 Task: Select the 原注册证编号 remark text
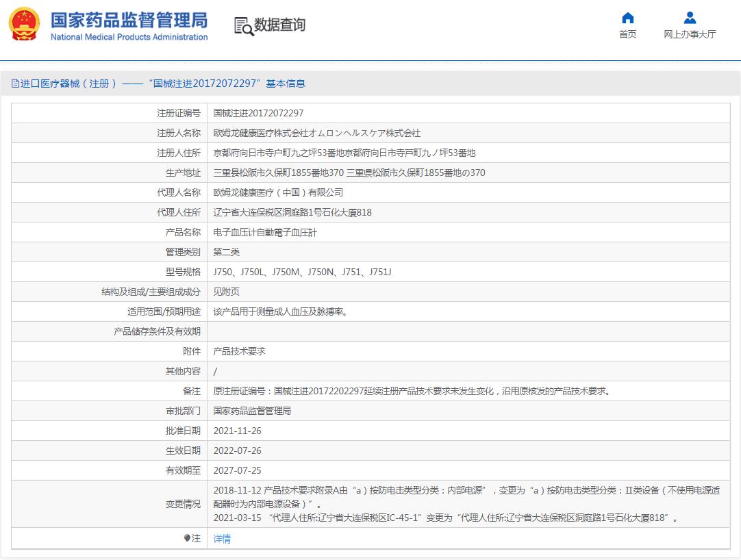(x=412, y=391)
